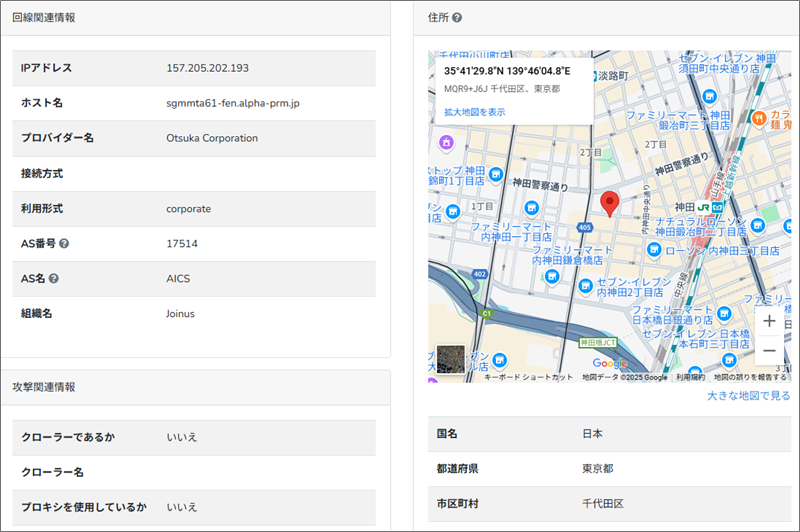Click 利用形式 value corporate

(x=188, y=209)
